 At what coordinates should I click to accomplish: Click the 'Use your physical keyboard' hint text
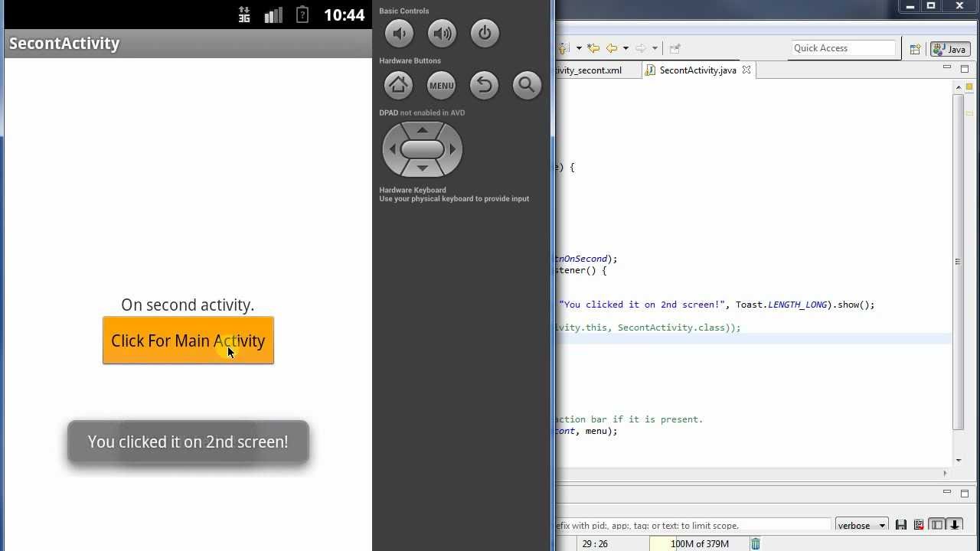point(454,199)
